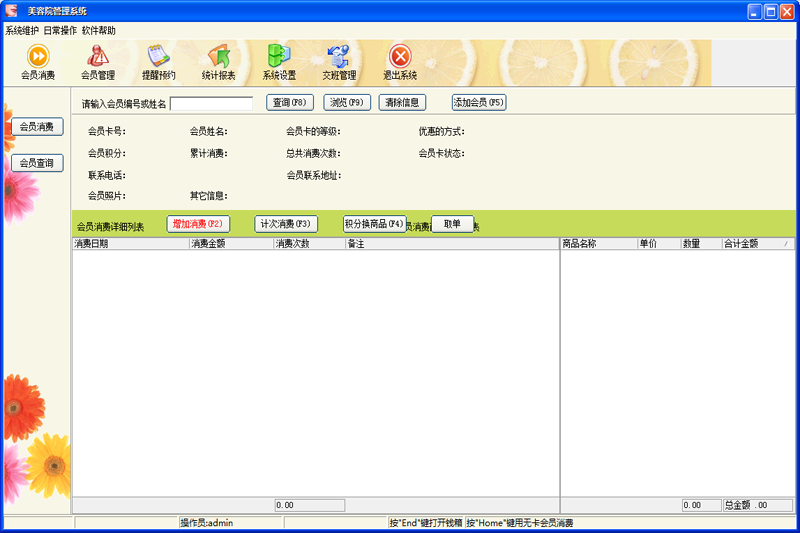
Task: Click the 按"End"键打开钱箱 status text
Action: (x=426, y=523)
